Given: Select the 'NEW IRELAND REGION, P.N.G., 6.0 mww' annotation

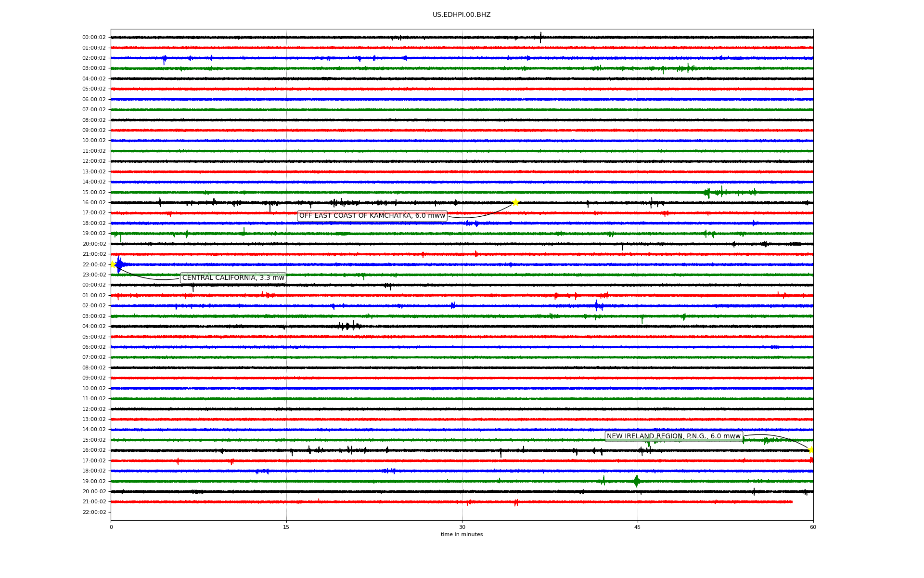Looking at the screenshot, I should [x=673, y=436].
